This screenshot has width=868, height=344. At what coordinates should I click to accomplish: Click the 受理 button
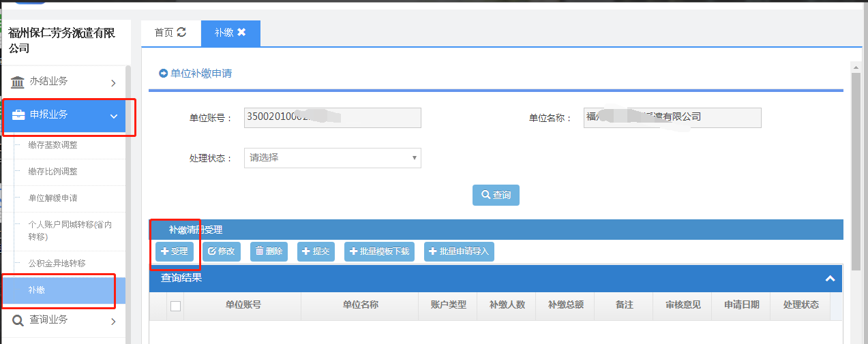coord(175,251)
